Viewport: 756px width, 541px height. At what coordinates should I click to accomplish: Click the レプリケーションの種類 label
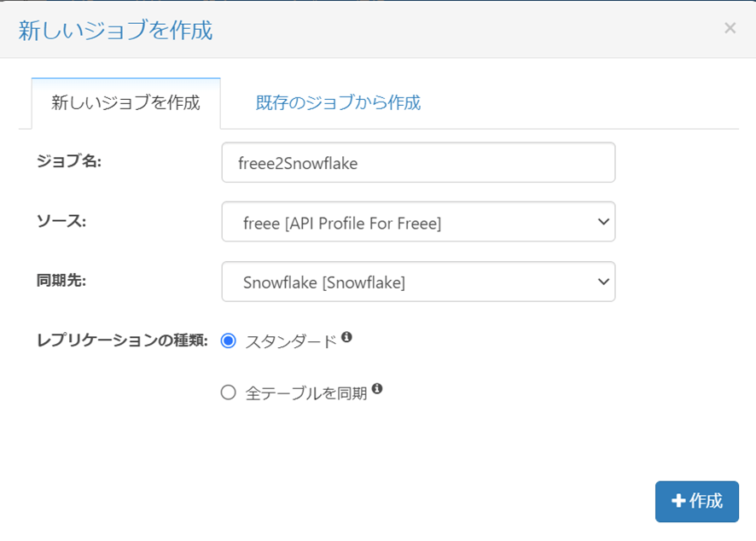point(122,340)
